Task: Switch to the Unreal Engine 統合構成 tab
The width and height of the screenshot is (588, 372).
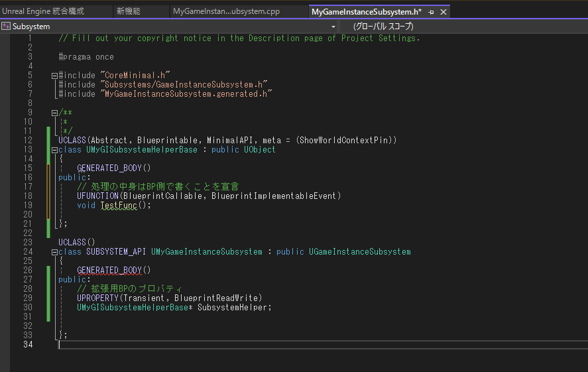Action: (43, 11)
